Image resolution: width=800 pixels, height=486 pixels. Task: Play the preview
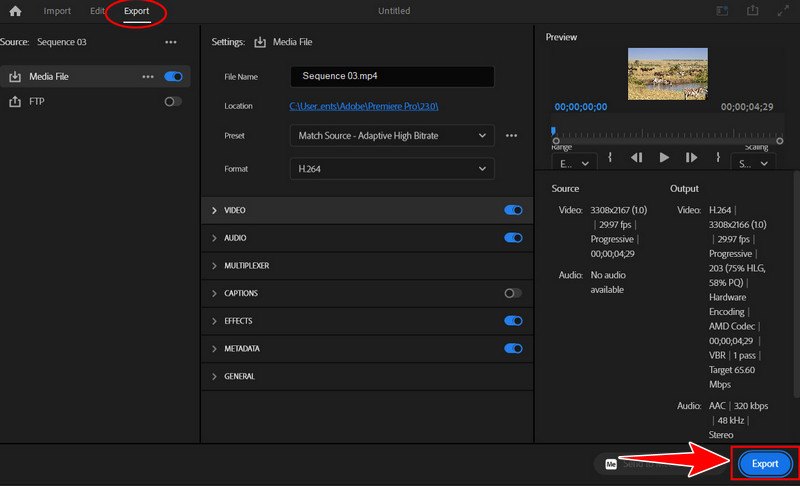[664, 158]
